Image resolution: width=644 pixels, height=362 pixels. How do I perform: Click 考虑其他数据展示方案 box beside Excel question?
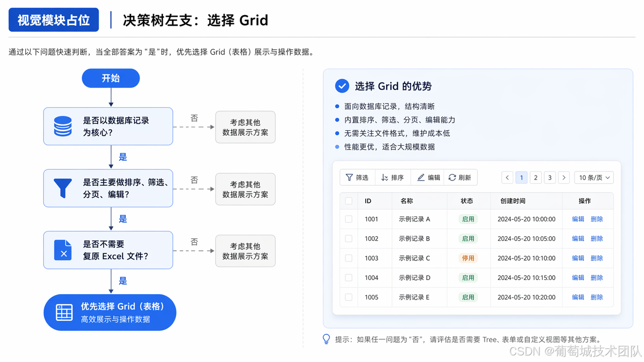pyautogui.click(x=246, y=251)
